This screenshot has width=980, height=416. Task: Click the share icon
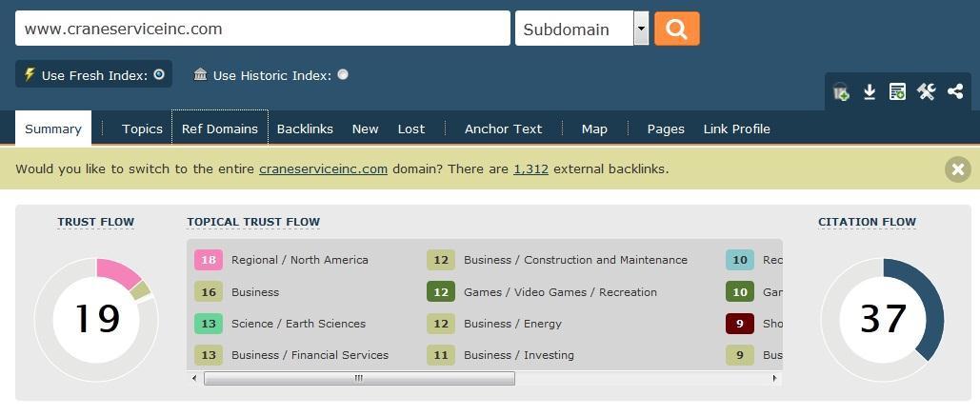[955, 92]
